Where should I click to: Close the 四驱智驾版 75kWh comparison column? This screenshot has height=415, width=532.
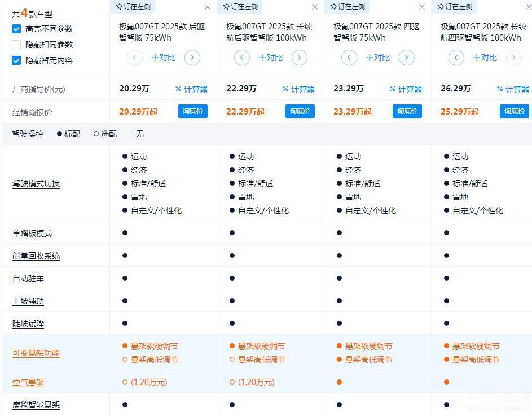422,7
